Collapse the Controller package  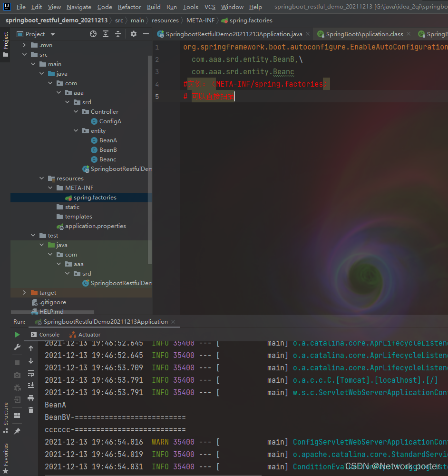(76, 112)
